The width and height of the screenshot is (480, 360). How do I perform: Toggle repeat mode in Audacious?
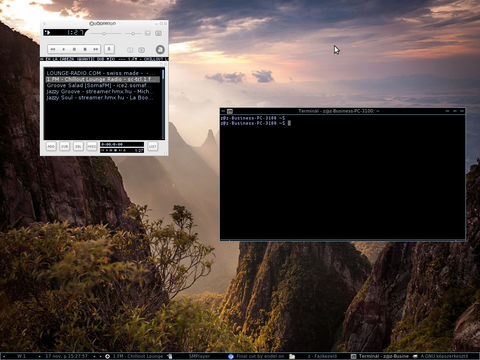click(141, 50)
